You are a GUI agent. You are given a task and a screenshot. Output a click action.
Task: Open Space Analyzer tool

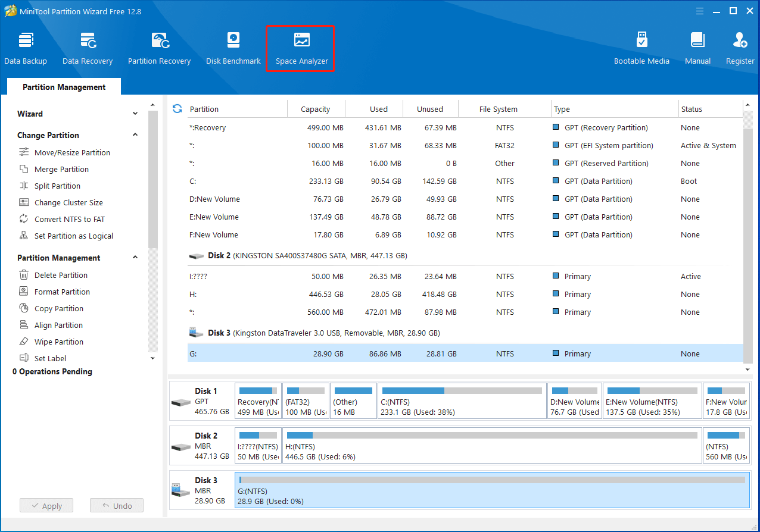point(301,48)
